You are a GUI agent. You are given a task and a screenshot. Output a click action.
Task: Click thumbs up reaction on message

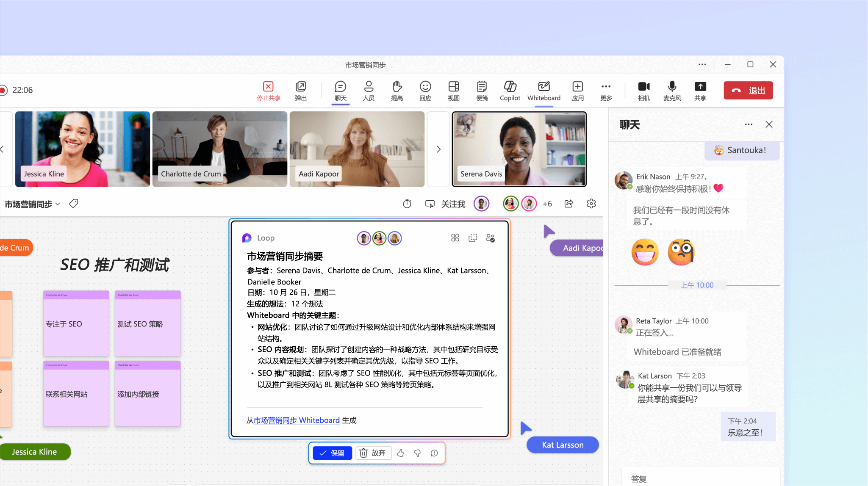[x=401, y=453]
